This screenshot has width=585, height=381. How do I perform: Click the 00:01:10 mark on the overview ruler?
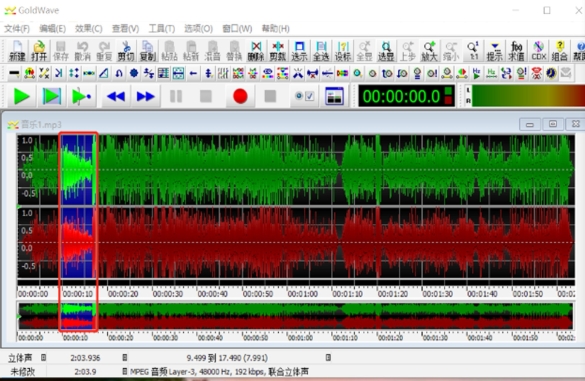pyautogui.click(x=345, y=338)
